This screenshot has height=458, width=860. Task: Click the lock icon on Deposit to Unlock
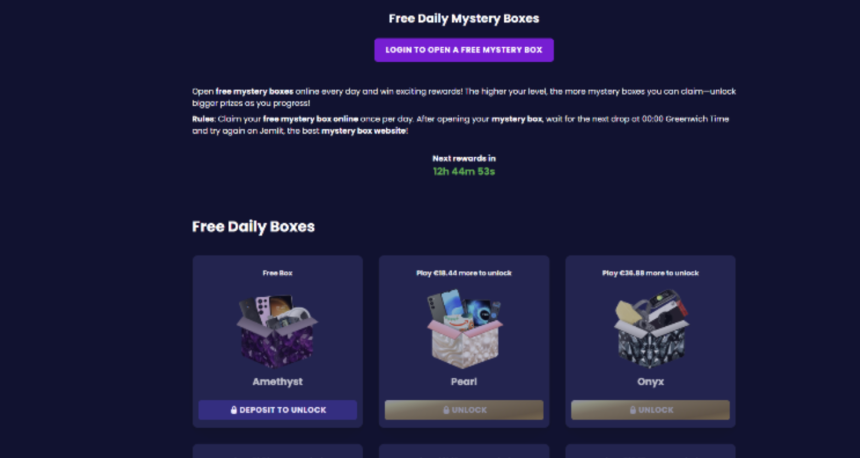click(x=234, y=410)
